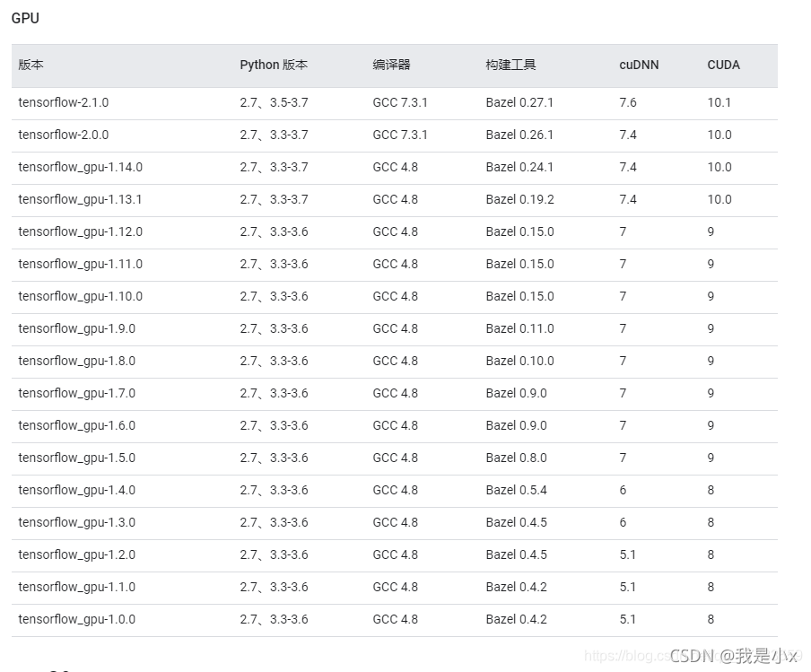Click tensorflow_gpu-1.1.0 cell
811x672 pixels.
pos(76,587)
